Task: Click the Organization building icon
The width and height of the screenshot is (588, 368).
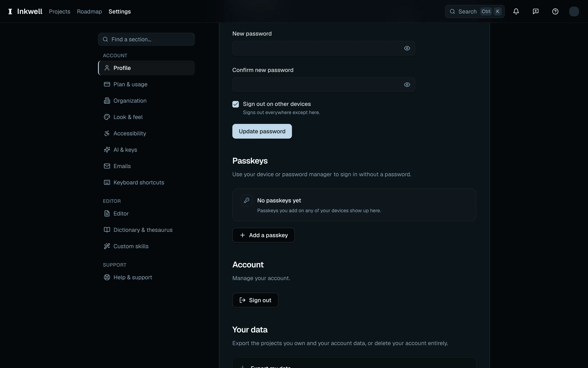Action: (x=107, y=101)
